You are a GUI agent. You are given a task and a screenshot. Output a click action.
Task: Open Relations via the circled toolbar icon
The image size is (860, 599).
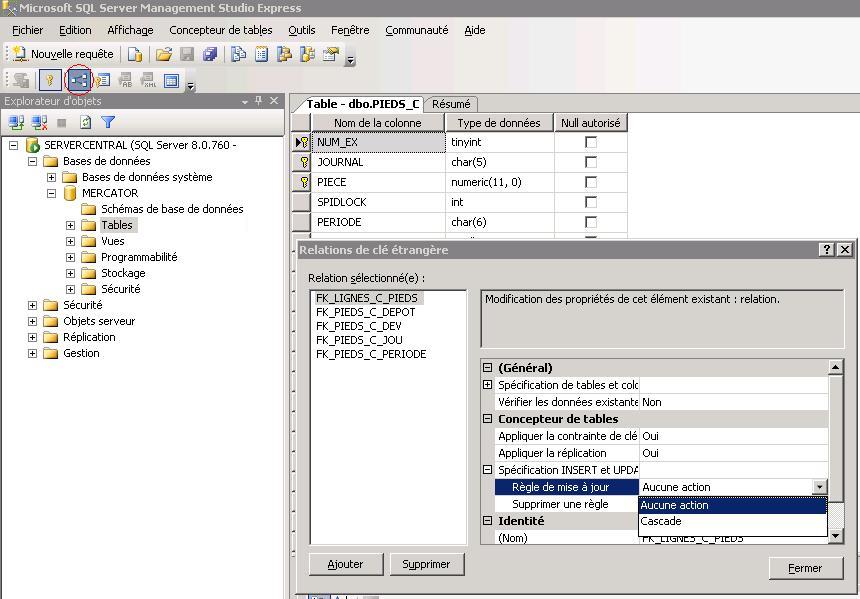78,80
